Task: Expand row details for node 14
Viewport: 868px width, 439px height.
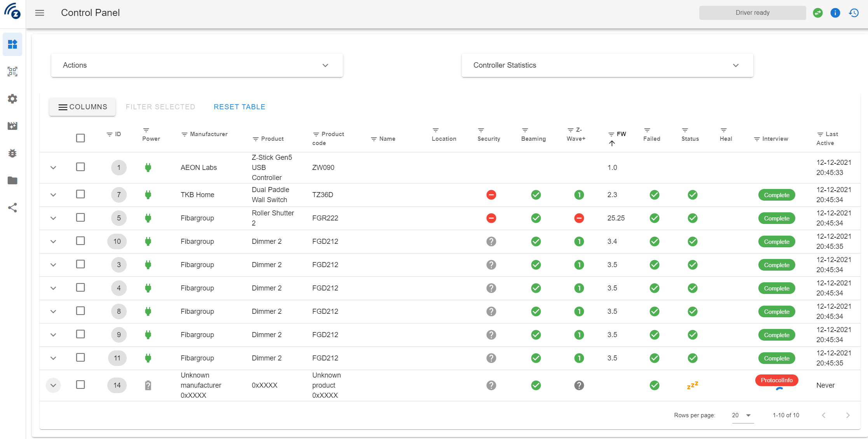Action: (x=53, y=385)
